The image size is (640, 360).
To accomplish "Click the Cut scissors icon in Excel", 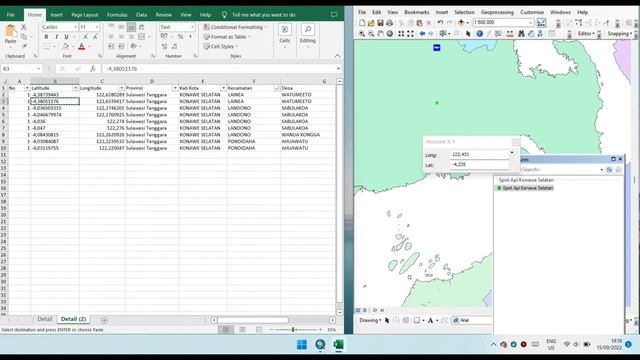I will click(24, 27).
